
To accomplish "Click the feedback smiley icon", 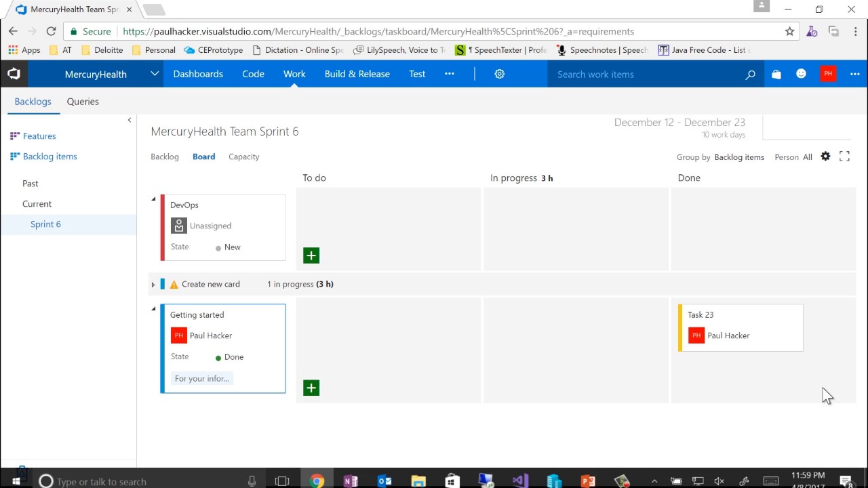I will (x=801, y=74).
